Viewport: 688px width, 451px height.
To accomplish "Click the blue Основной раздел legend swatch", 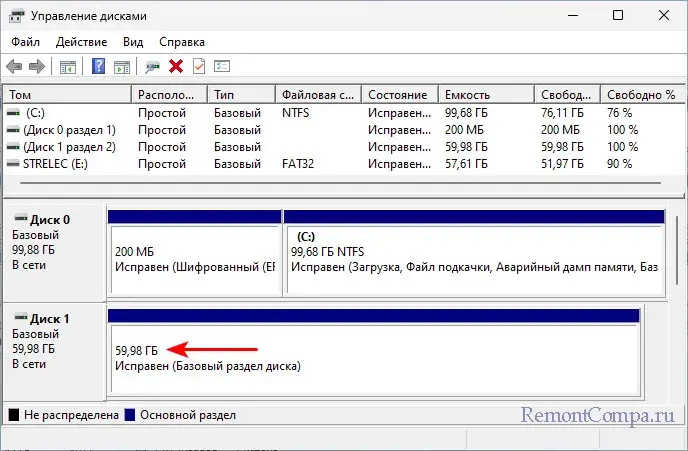I will coord(129,415).
